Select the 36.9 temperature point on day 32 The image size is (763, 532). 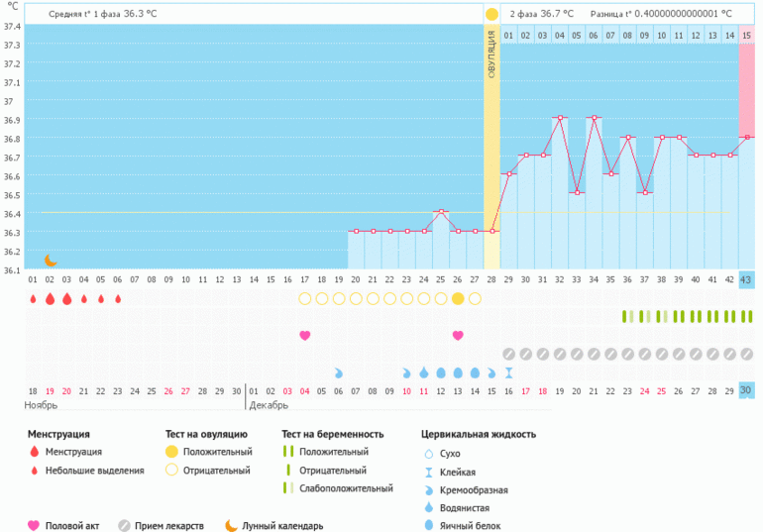coord(560,118)
